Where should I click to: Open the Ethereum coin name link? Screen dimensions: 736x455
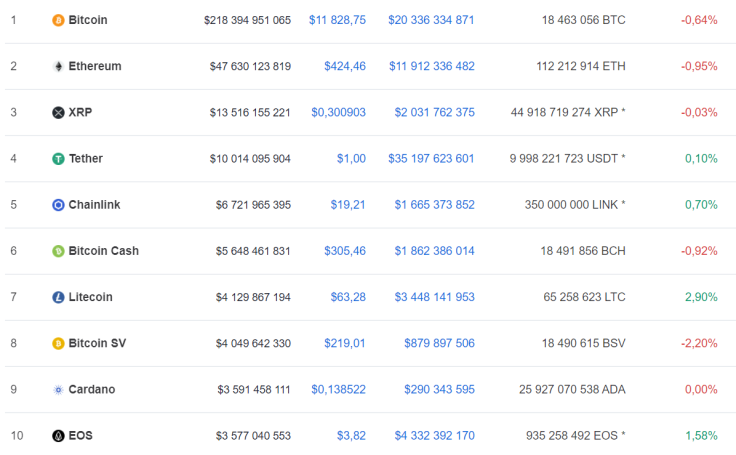pos(95,66)
